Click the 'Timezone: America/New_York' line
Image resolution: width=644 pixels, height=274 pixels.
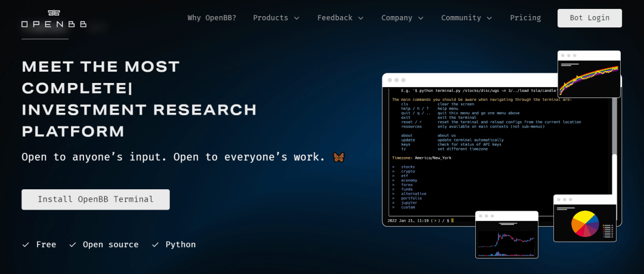(422, 158)
